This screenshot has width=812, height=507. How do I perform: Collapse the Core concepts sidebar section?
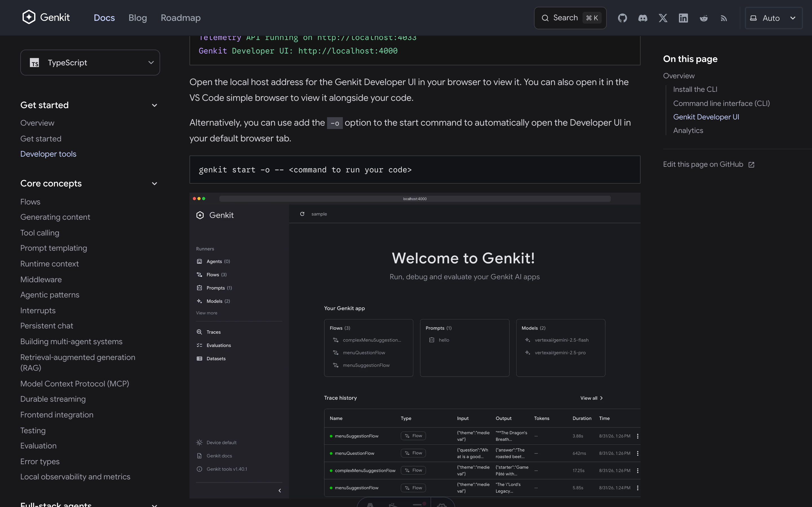coord(154,184)
